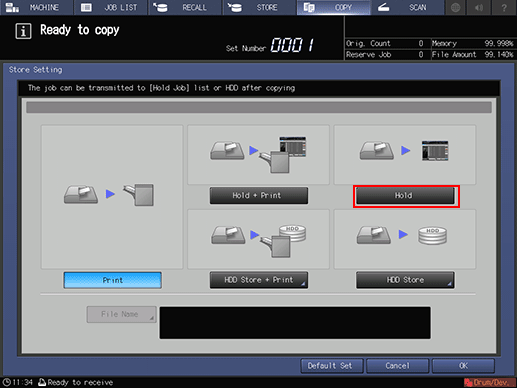The width and height of the screenshot is (517, 388).
Task: Open the RECALL tab
Action: tap(185, 7)
